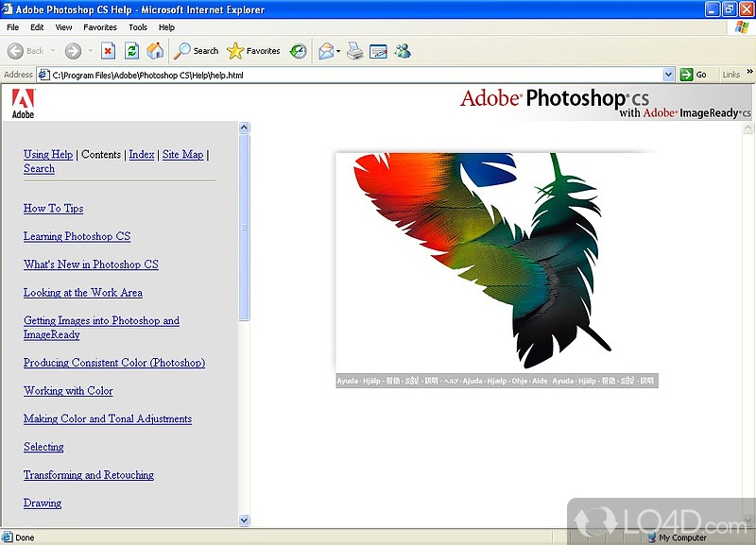
Task: Expand the Address bar dropdown arrow
Action: tap(668, 75)
